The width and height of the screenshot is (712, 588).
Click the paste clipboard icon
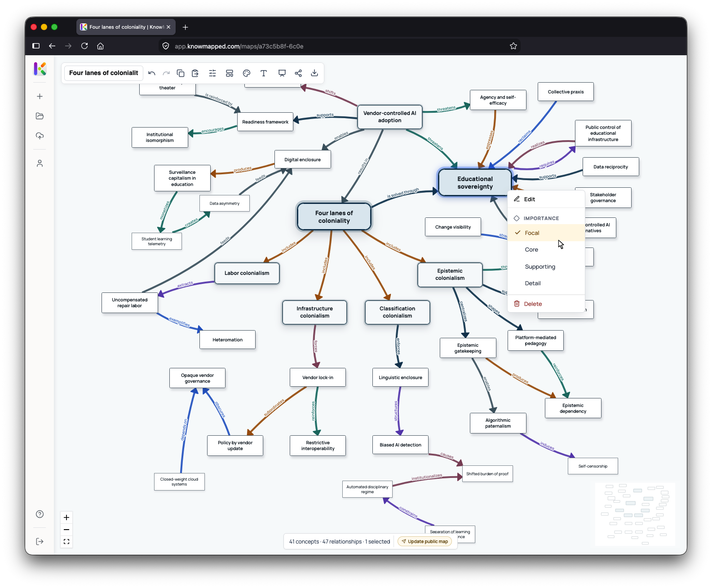point(195,73)
